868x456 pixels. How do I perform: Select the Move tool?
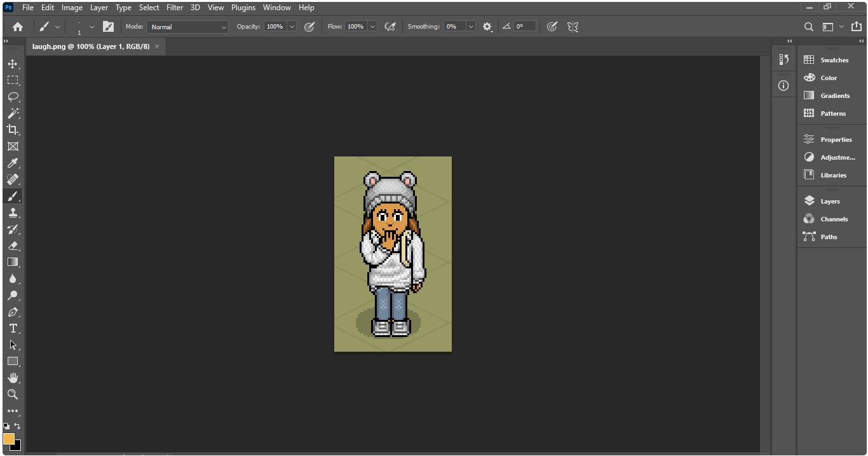(x=13, y=64)
